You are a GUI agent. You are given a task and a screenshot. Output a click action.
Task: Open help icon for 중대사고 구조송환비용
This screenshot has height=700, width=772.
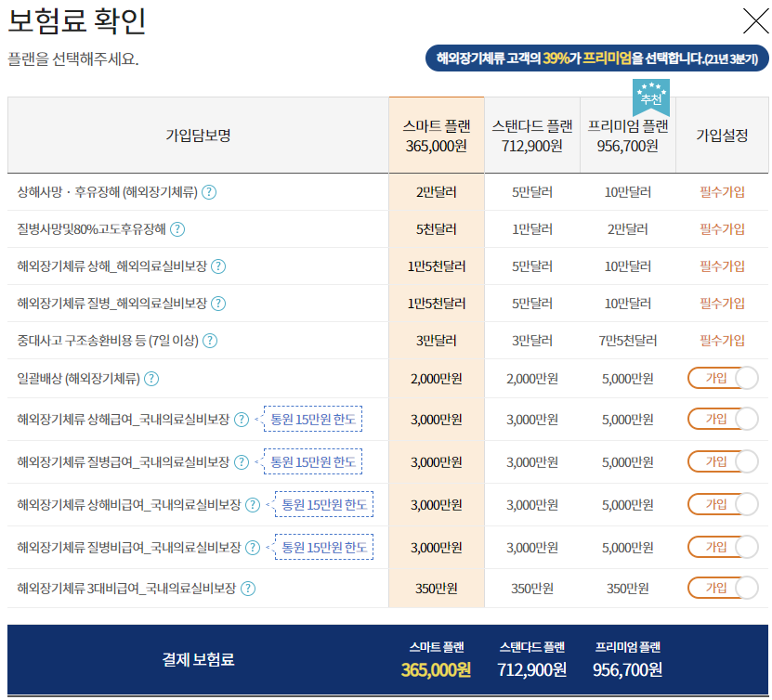tap(210, 341)
